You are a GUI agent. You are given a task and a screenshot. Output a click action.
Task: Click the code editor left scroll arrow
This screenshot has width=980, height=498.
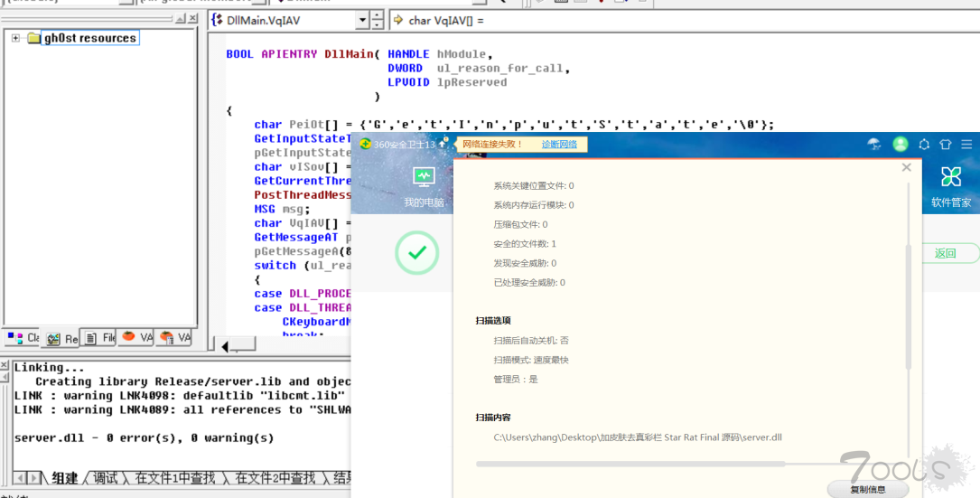click(225, 346)
